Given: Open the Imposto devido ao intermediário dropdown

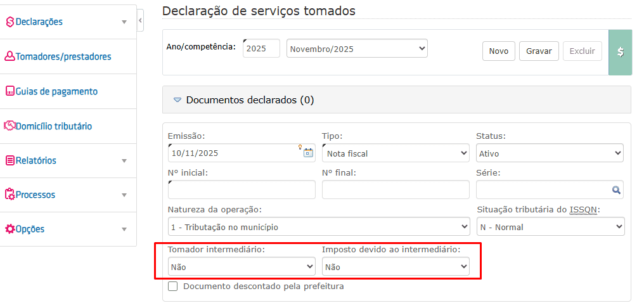Looking at the screenshot, I should (396, 266).
